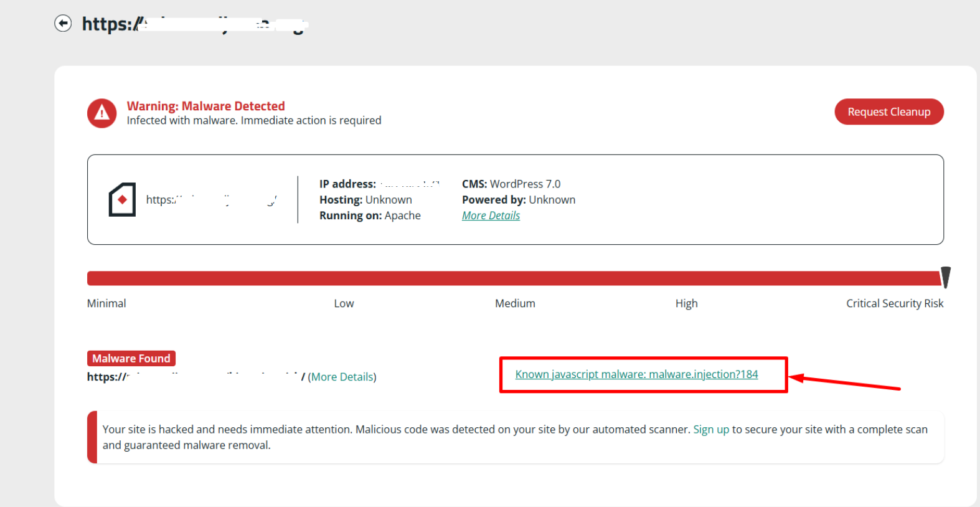Open the (More Details) link beside infected URL

(342, 377)
